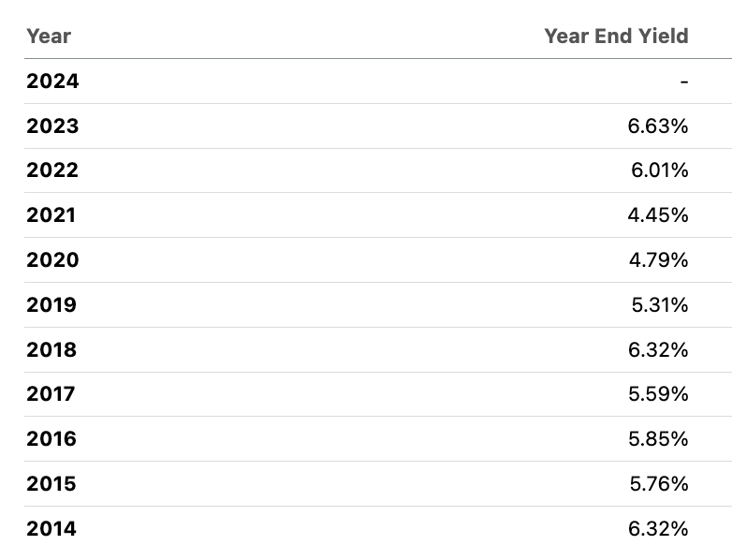Image resolution: width=732 pixels, height=560 pixels.
Task: Select the 2018 row label
Action: point(51,350)
